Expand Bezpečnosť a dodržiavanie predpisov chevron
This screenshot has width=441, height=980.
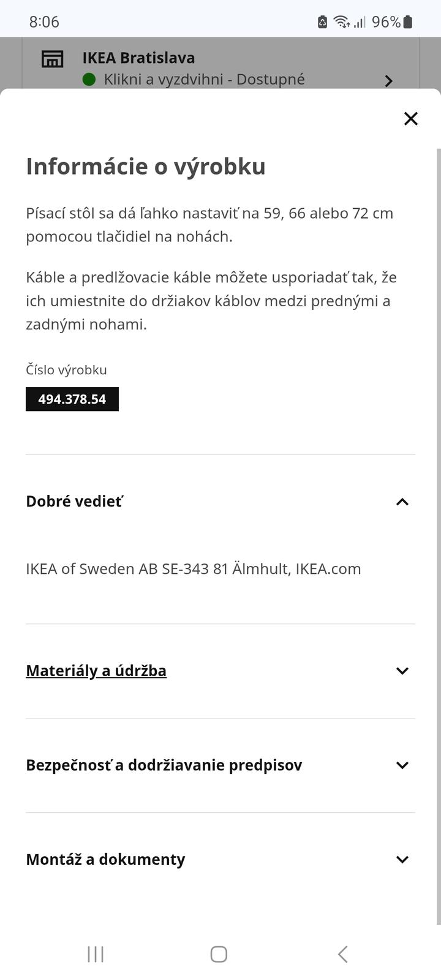(x=402, y=765)
